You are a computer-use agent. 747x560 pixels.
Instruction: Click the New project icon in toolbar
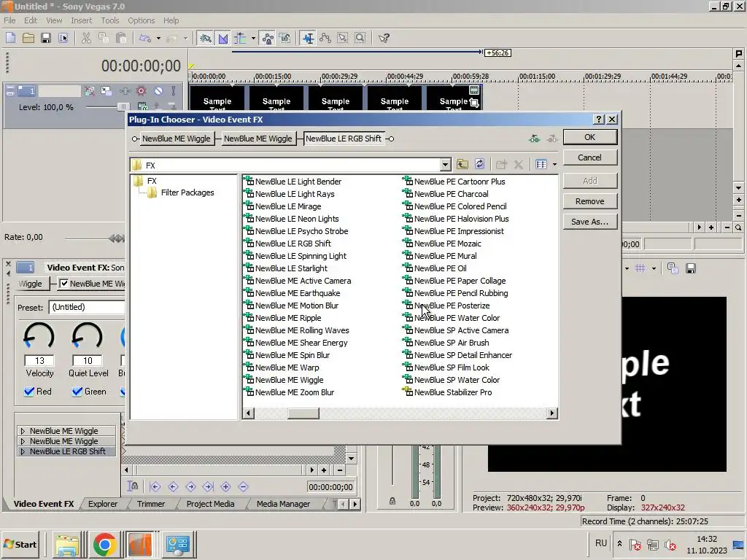pos(10,38)
